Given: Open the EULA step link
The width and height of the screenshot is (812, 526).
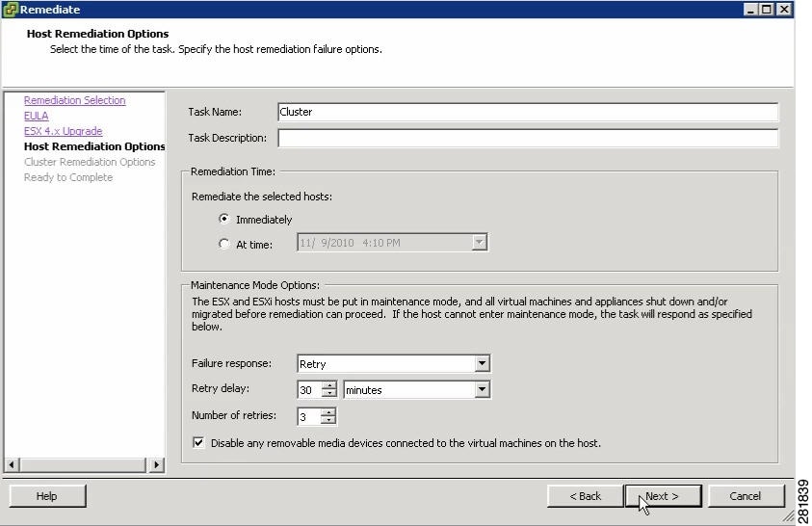Looking at the screenshot, I should coord(36,116).
